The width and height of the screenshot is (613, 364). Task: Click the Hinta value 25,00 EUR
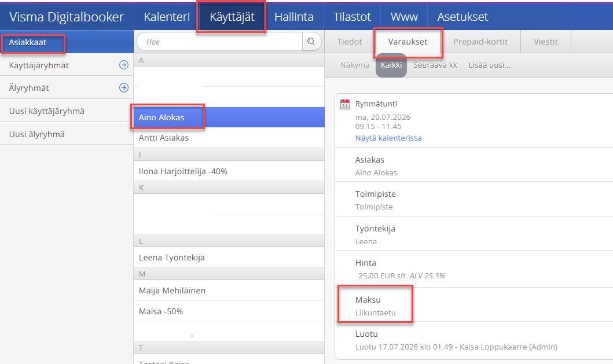coord(377,275)
